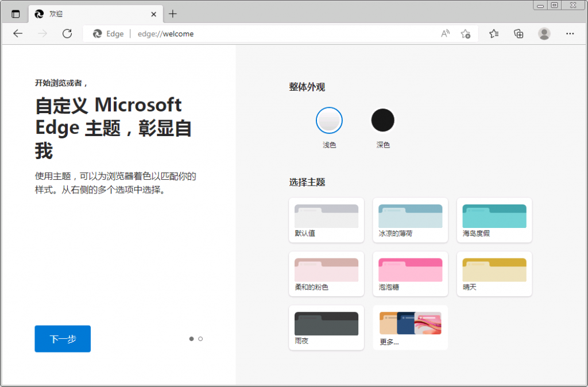
Task: Click the forward navigation arrow
Action: click(42, 34)
